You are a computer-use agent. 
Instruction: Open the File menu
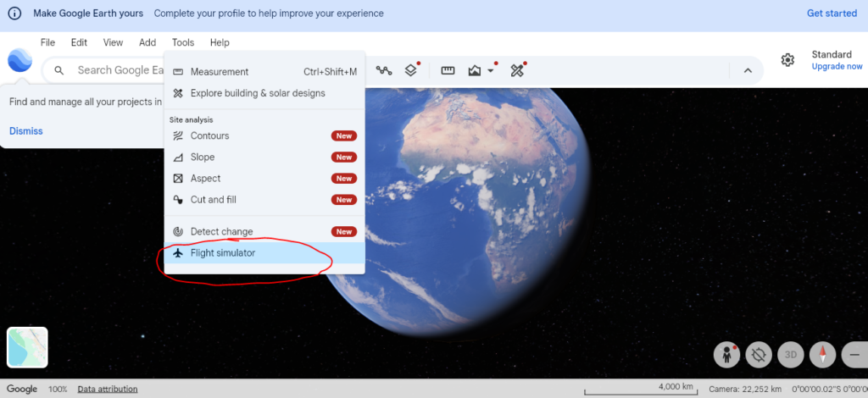[x=47, y=42]
